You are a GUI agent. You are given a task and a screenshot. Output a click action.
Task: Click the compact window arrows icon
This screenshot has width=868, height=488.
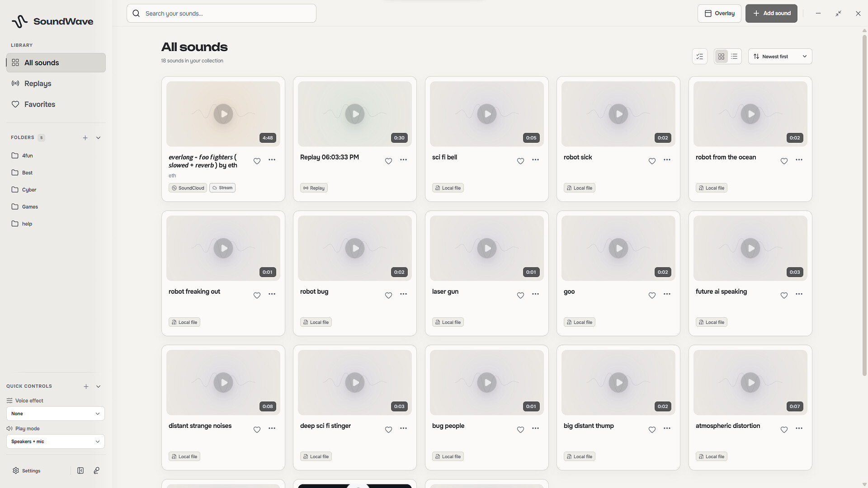pos(838,14)
